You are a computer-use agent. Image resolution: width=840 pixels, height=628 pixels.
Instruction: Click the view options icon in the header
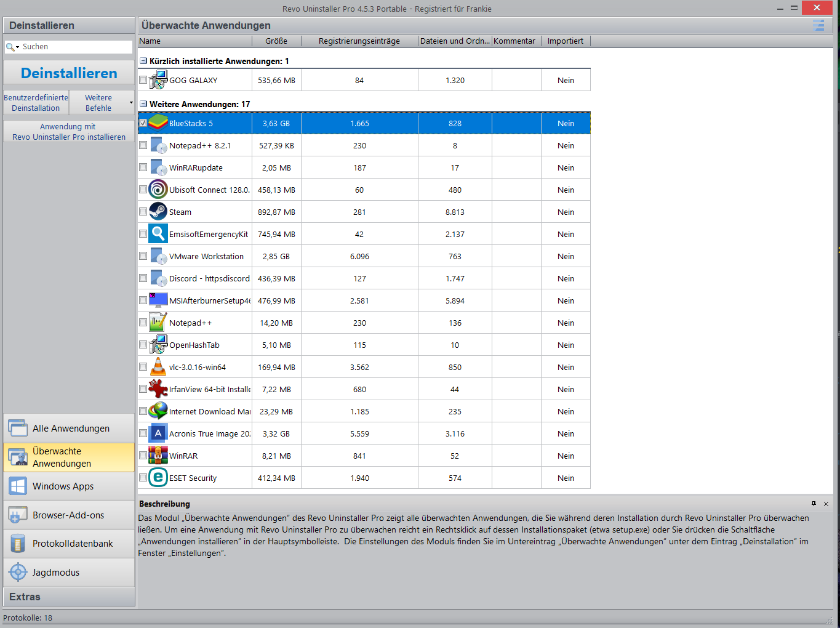click(x=818, y=25)
